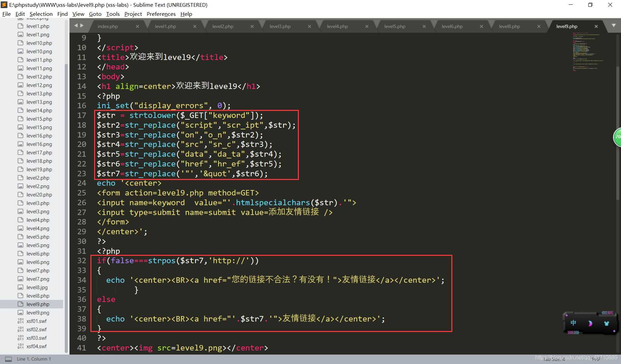This screenshot has height=364, width=621.
Task: Open the File menu
Action: 6,14
